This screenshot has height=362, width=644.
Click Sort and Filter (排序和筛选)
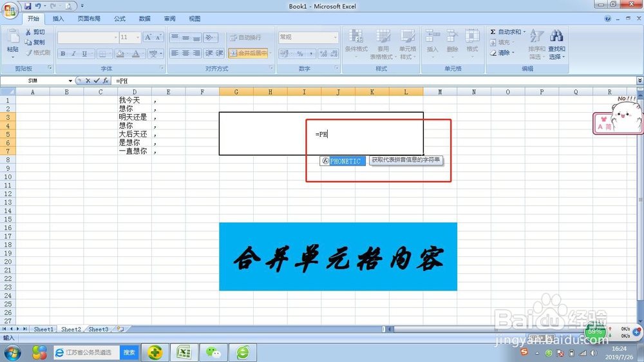536,44
